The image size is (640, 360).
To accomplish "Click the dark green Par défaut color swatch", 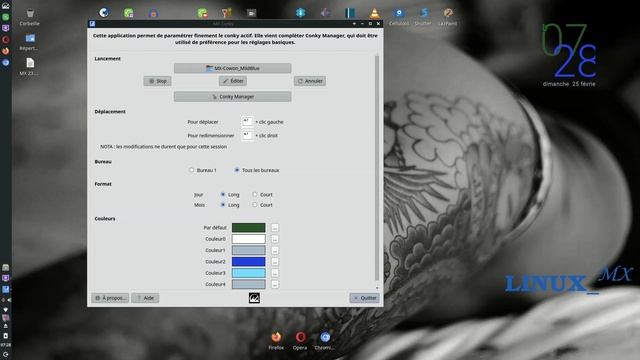I will 249,227.
